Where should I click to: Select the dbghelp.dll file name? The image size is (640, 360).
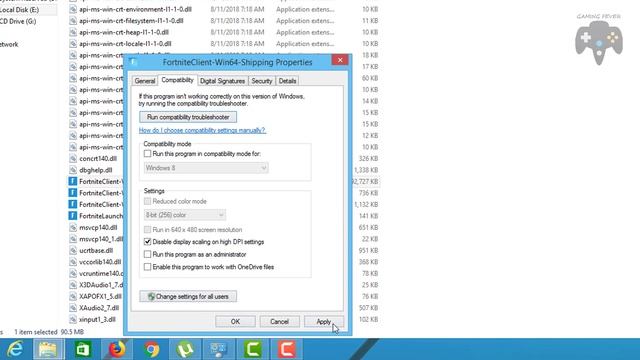click(96, 170)
